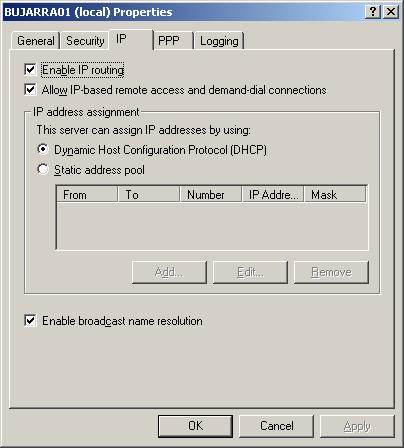Disable broadcast name resolution checkbox

click(30, 321)
